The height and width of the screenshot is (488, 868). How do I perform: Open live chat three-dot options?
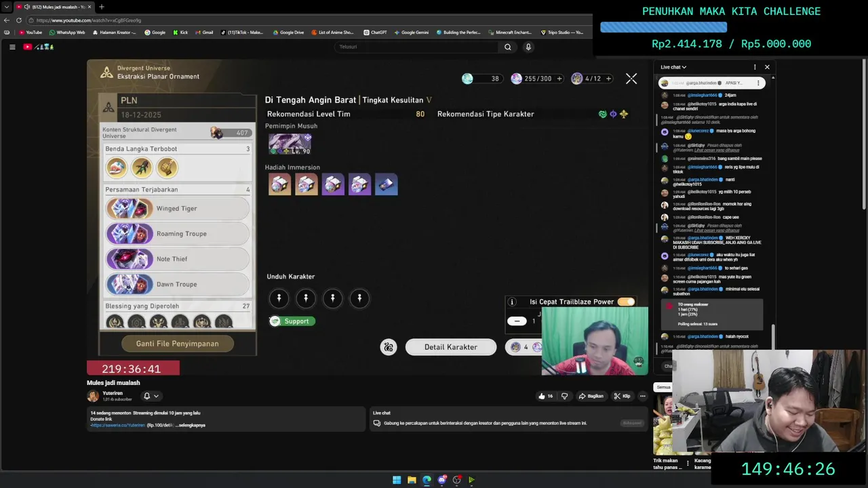(x=755, y=67)
